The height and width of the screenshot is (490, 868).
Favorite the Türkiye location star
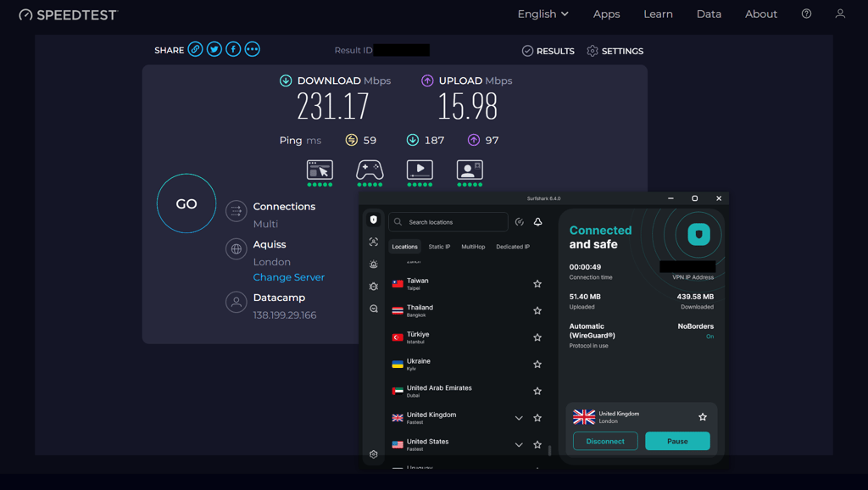(x=537, y=337)
